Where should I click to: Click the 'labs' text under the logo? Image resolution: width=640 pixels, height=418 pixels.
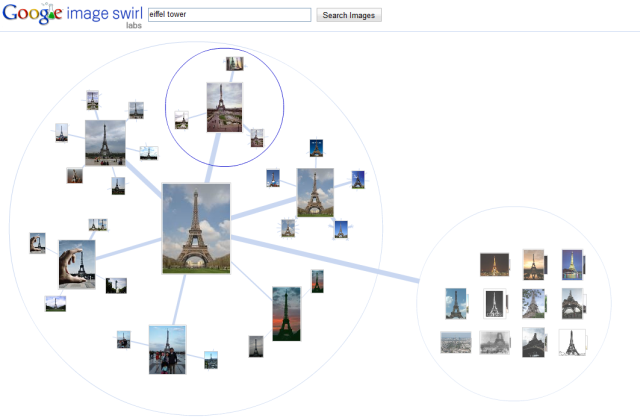click(133, 26)
